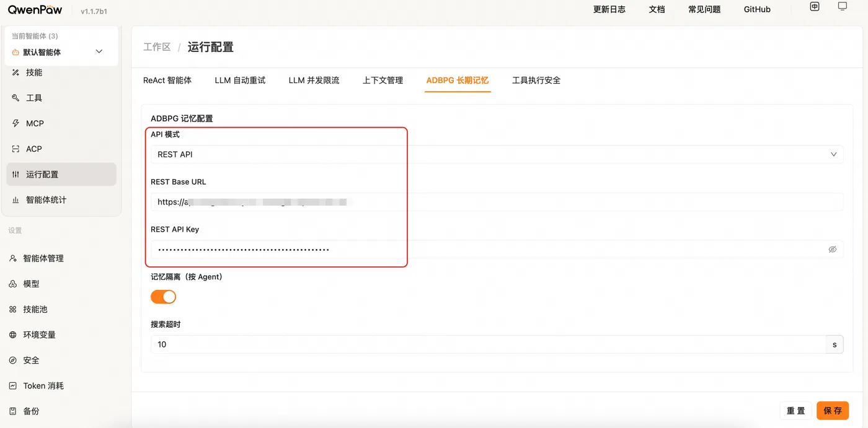Click the 工具 wrench icon

coord(15,98)
